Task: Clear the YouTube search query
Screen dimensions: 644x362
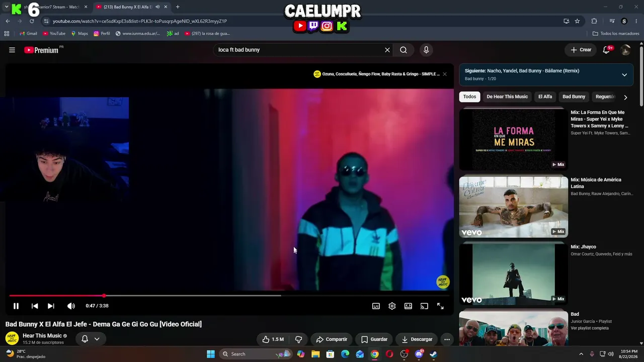Action: tap(387, 50)
